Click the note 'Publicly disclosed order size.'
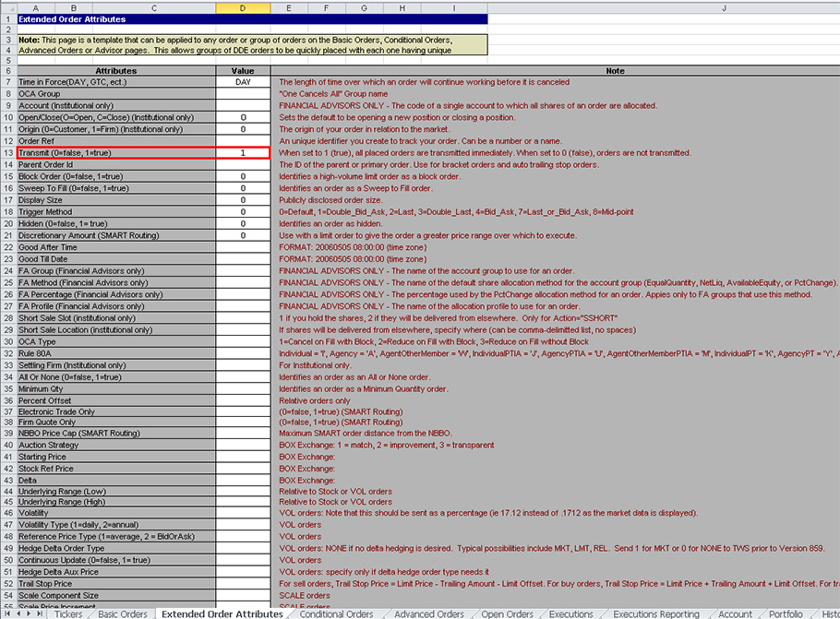The width and height of the screenshot is (840, 619). (x=330, y=200)
